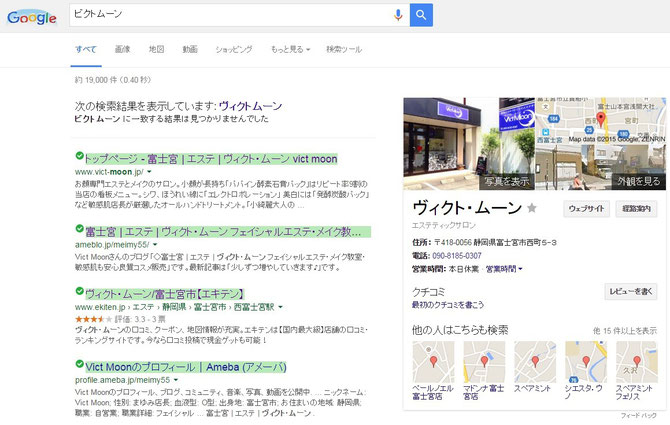Open the map thumbnail with red pin
The height and width of the screenshot is (425, 670).
point(601,120)
